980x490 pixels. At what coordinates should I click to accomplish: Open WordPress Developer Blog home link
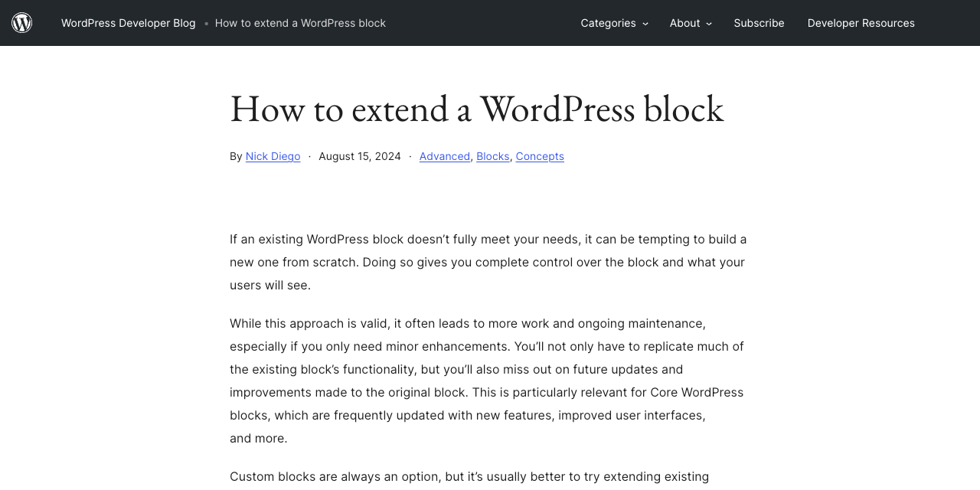click(129, 23)
